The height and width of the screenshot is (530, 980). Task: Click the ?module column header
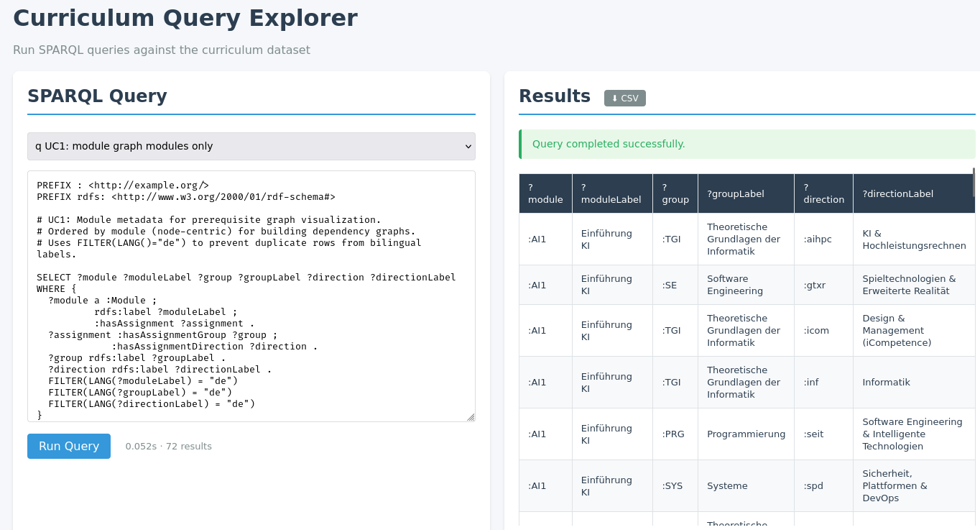(x=545, y=193)
